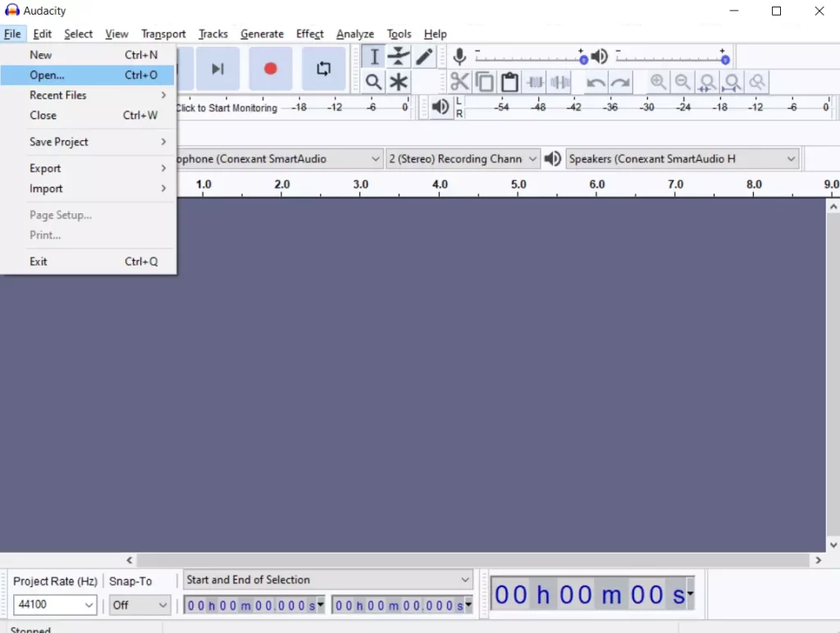
Task: Click the Zoom In icon
Action: (658, 82)
